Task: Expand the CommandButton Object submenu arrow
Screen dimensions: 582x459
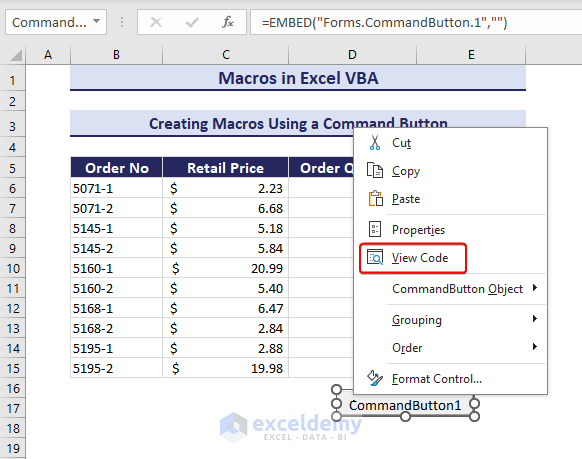Action: [x=535, y=288]
